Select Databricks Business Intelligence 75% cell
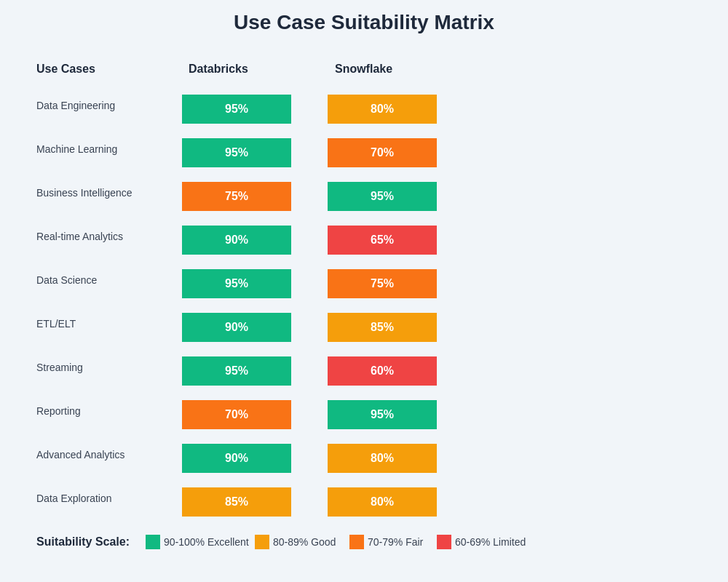Screen dimensions: 728x582 point(237,196)
